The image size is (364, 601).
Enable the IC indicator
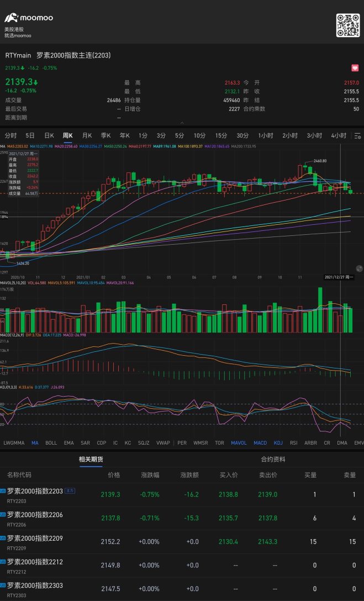click(115, 442)
